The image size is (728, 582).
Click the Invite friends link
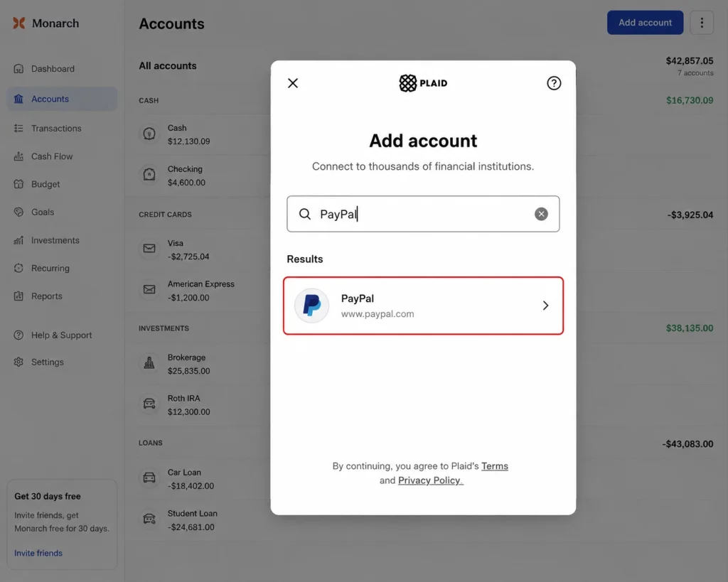tap(38, 554)
